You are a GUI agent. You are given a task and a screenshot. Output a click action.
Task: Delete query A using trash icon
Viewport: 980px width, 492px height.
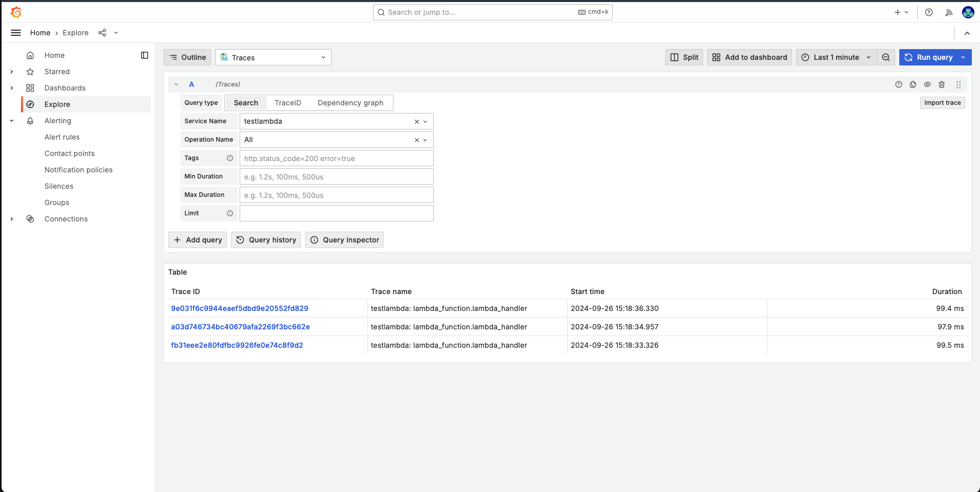click(x=942, y=84)
